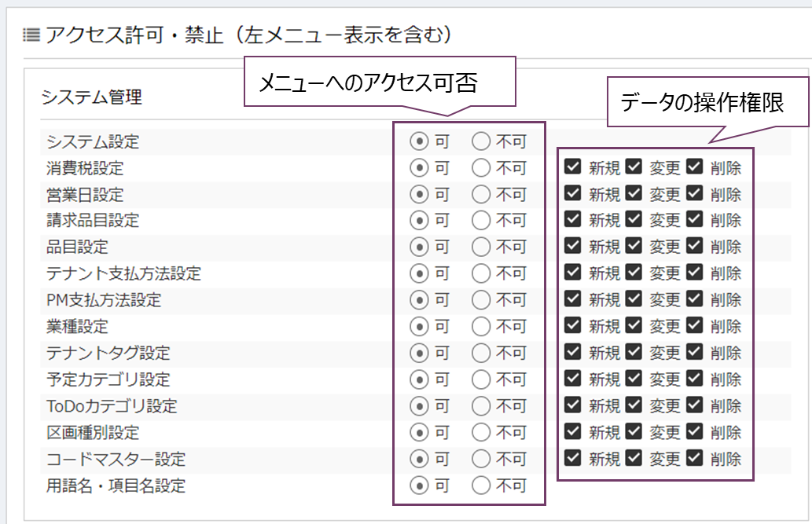Screen dimensions: 812x524
Task: Select 可 for コードマスター設定
Action: click(420, 459)
